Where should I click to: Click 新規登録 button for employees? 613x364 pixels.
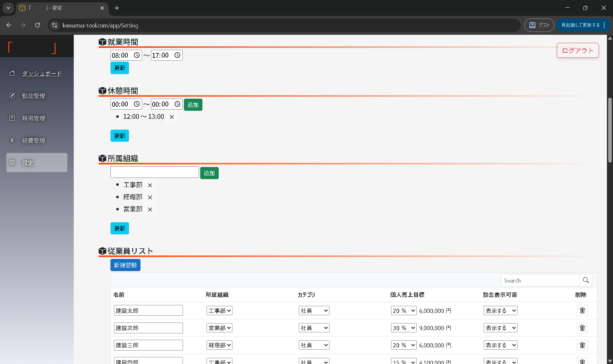coord(125,265)
